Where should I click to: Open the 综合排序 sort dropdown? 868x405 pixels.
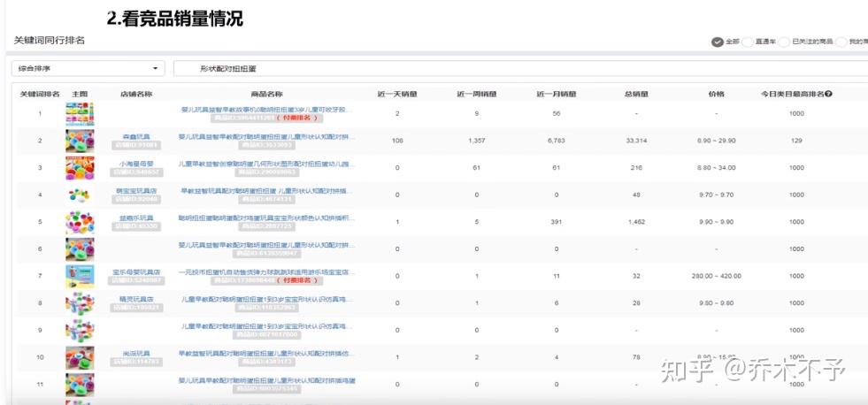(x=88, y=68)
